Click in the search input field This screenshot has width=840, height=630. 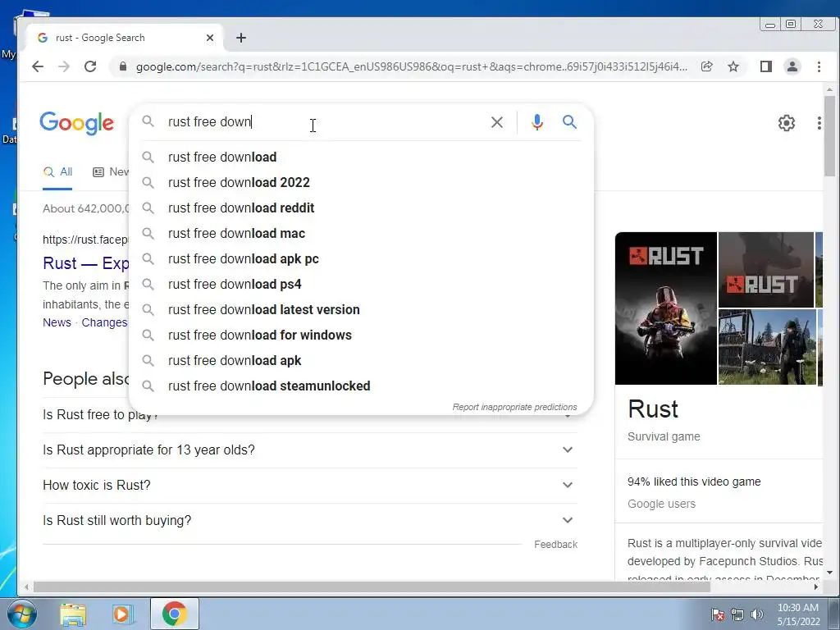tap(322, 122)
